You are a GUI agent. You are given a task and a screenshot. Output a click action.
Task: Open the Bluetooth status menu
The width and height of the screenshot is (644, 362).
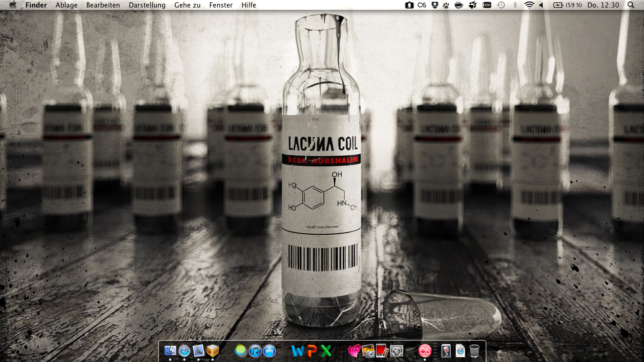[515, 5]
